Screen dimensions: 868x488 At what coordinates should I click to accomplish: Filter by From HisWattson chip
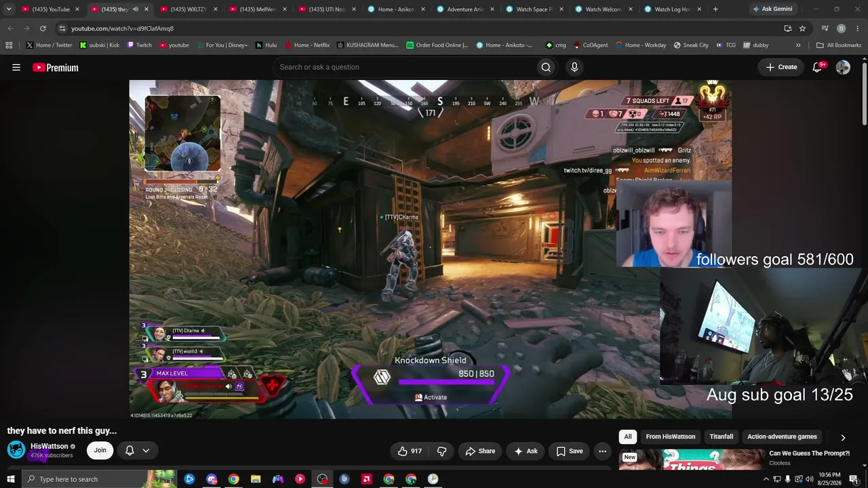coord(670,437)
